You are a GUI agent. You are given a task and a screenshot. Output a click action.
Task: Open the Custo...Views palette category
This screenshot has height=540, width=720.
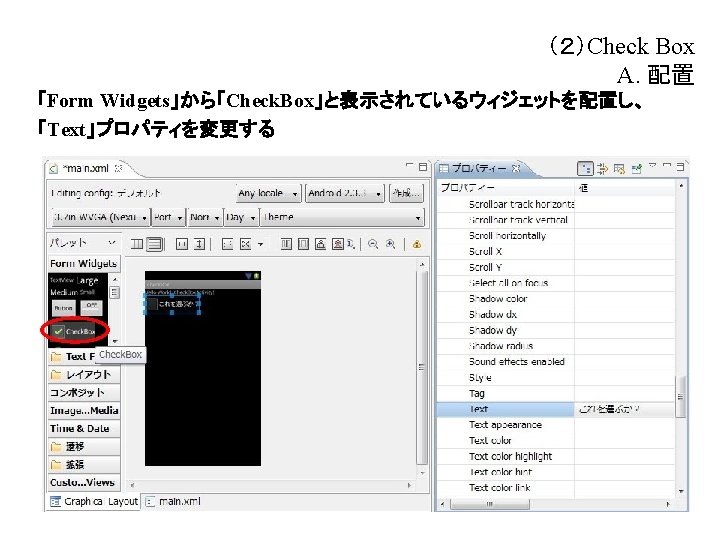pos(84,482)
